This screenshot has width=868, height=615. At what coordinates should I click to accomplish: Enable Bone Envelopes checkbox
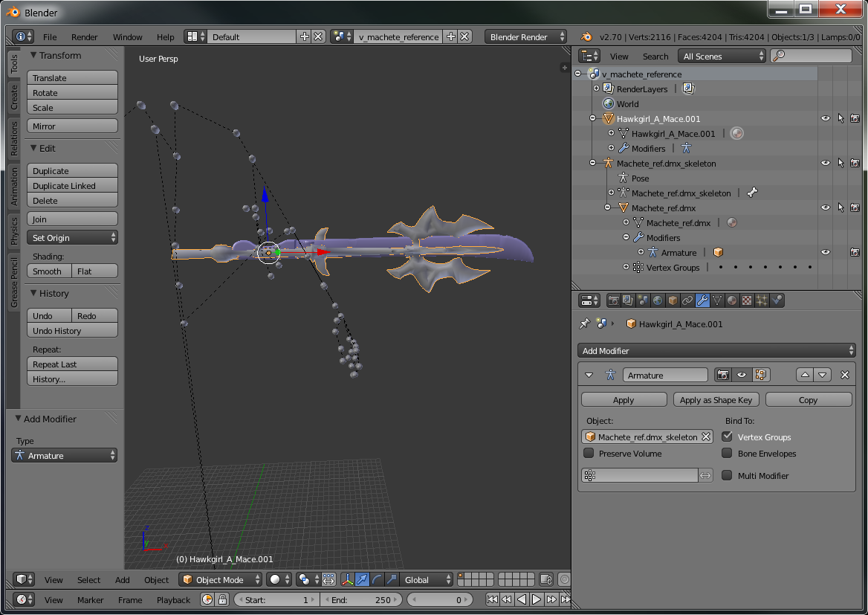pos(728,453)
